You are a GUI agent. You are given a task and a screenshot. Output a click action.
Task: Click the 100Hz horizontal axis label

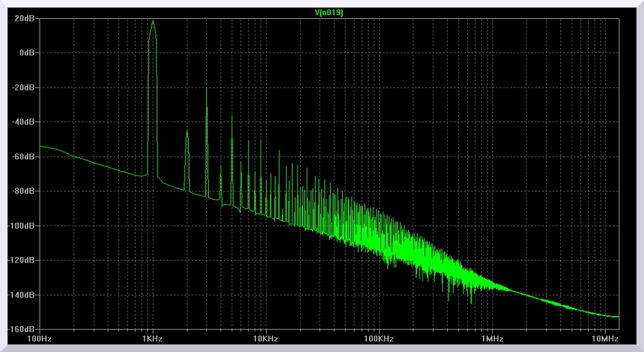(x=39, y=339)
